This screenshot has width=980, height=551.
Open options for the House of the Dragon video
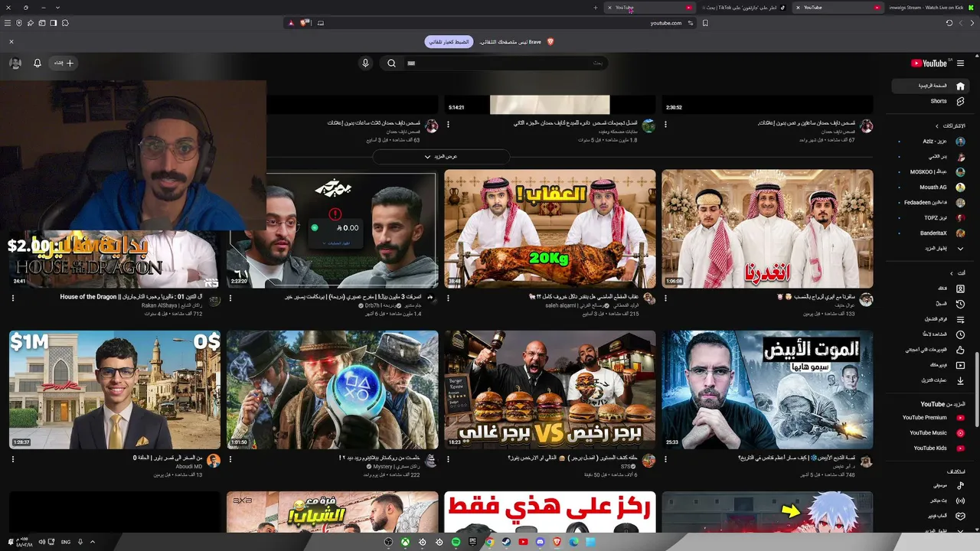pos(13,298)
